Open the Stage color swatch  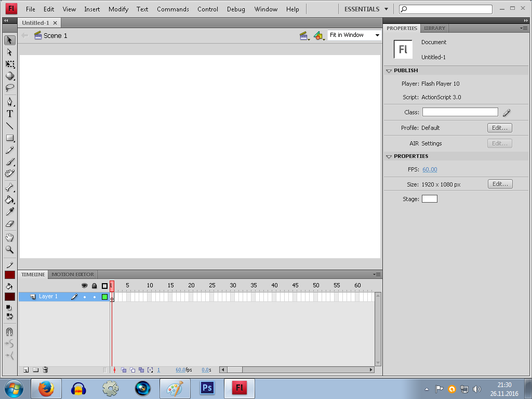[430, 198]
